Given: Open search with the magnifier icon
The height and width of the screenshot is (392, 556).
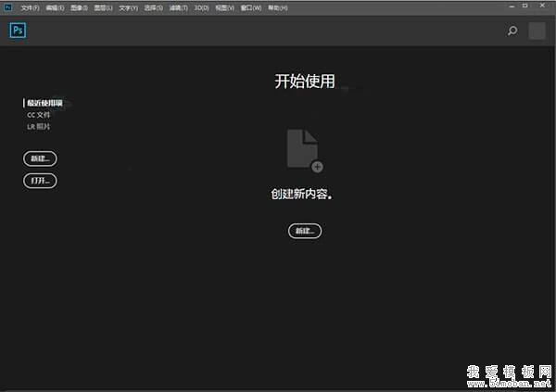Looking at the screenshot, I should [x=512, y=31].
